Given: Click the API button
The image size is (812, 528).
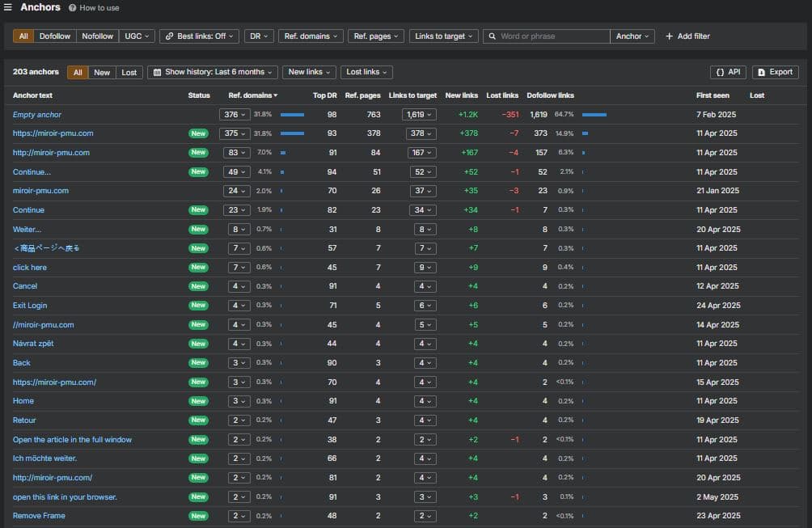Looking at the screenshot, I should [728, 72].
